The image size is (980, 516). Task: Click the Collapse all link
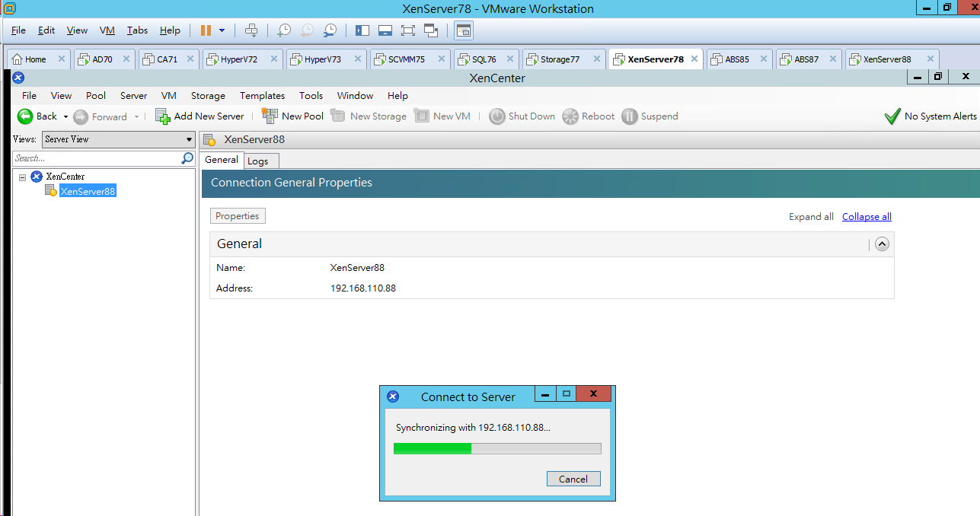coord(867,217)
